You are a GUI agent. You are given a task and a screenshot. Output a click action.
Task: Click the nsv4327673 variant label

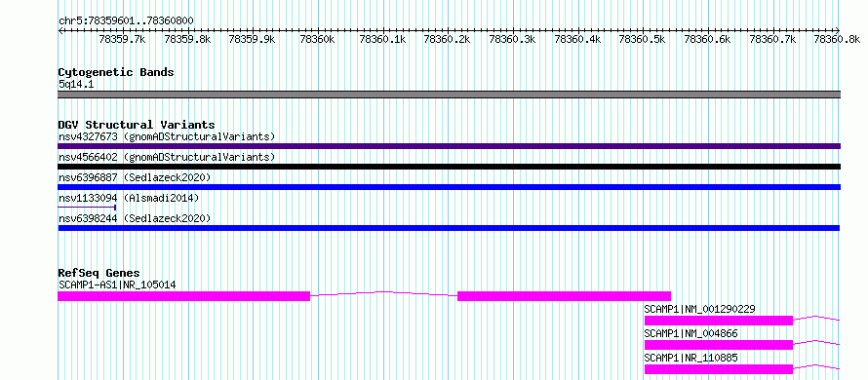(x=166, y=136)
